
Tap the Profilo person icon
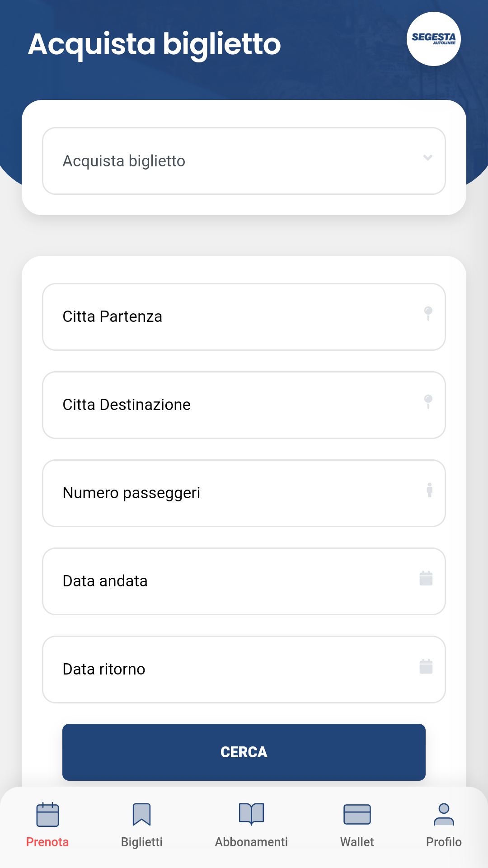[444, 814]
